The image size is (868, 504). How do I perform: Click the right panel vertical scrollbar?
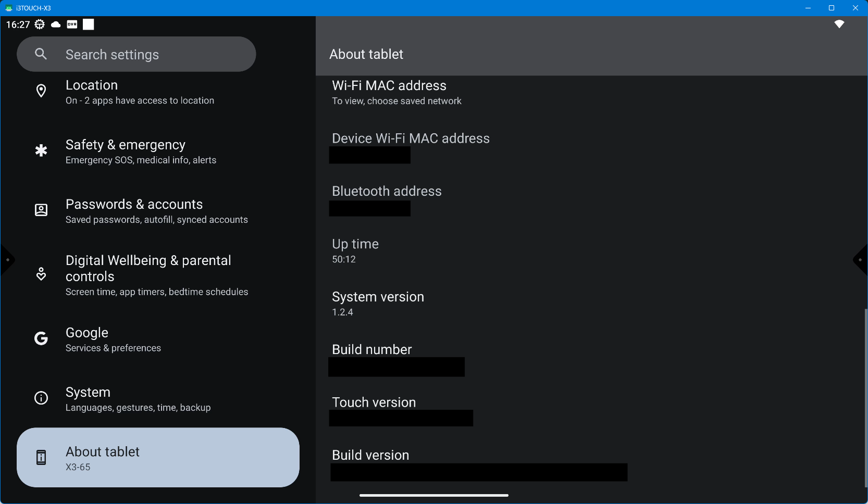pyautogui.click(x=865, y=396)
